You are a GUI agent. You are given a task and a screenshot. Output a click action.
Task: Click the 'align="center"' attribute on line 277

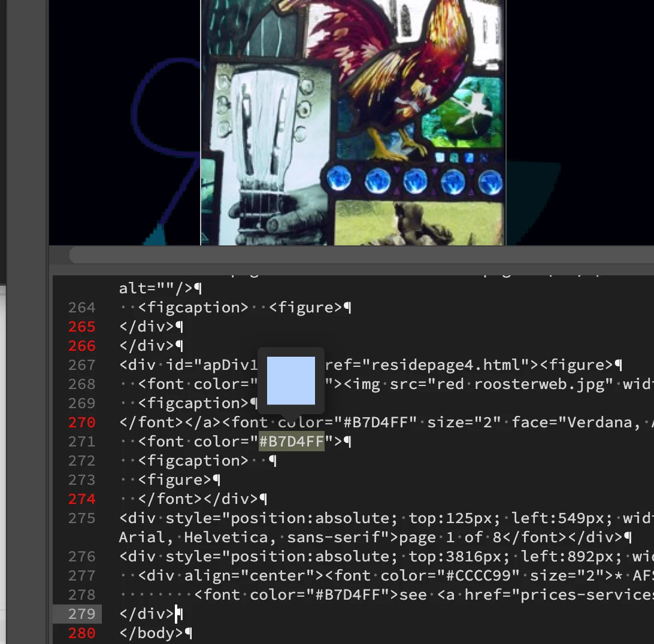(x=249, y=576)
